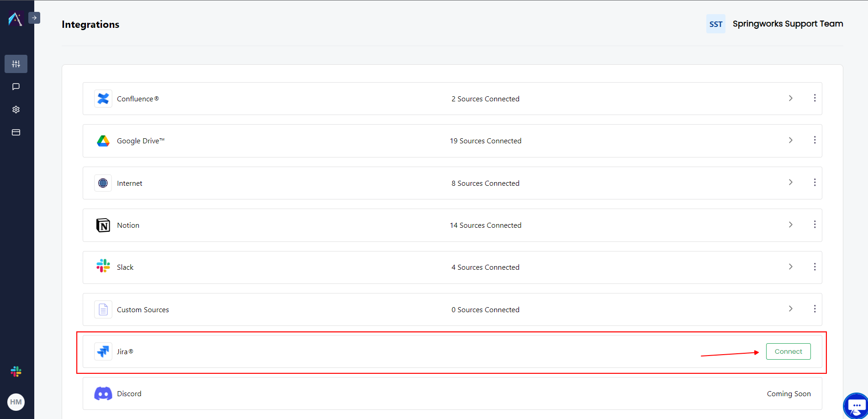
Task: Expand the collapsed sidebar via the arrow
Action: tap(34, 17)
